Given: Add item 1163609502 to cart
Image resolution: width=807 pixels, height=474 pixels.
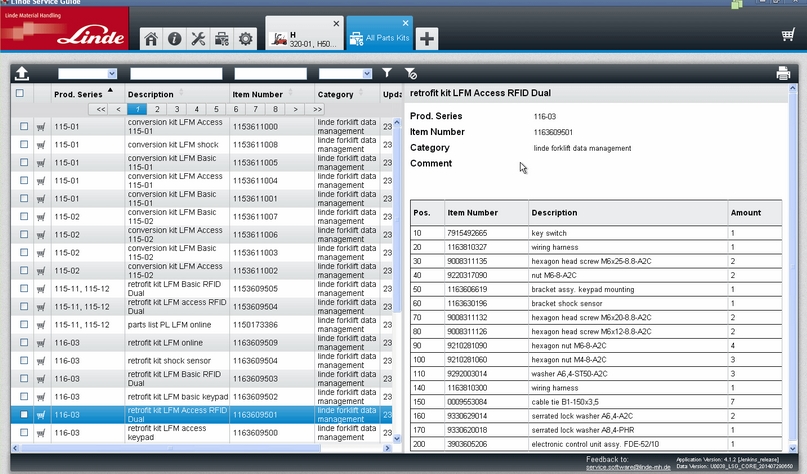Looking at the screenshot, I should click(x=41, y=397).
